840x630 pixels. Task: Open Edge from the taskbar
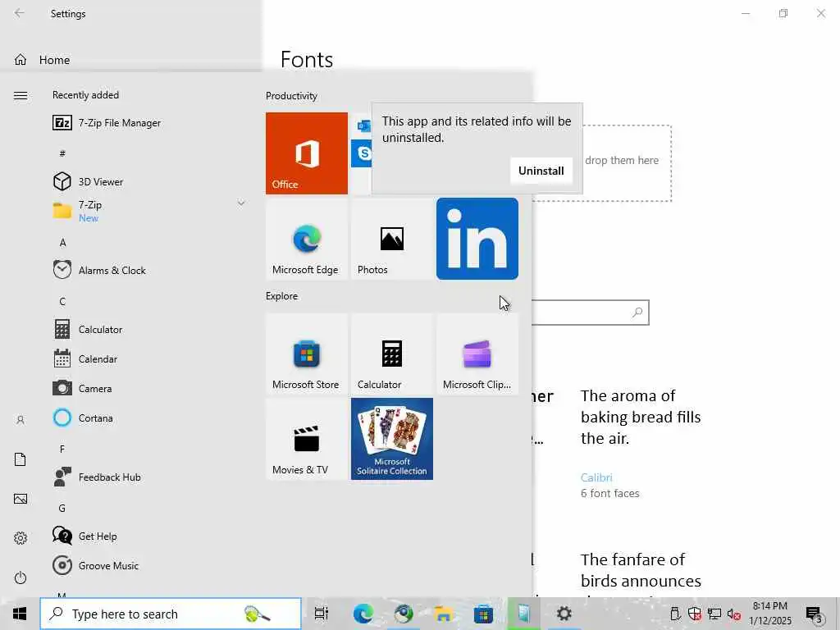pos(363,614)
